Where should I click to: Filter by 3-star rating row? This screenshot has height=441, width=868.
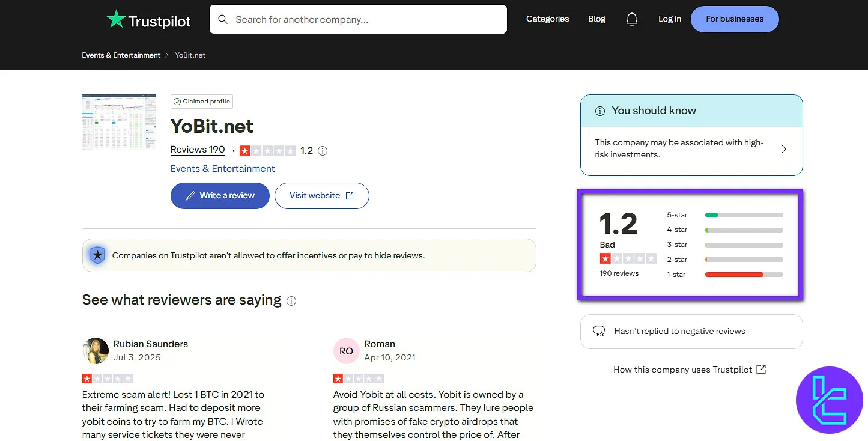(x=725, y=245)
